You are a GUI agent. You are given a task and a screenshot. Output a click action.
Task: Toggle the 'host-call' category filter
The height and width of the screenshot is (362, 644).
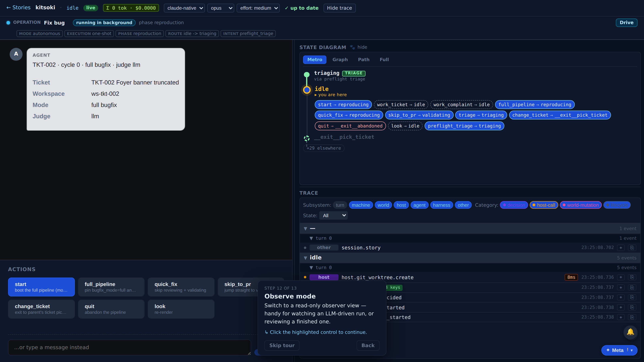coord(544,205)
